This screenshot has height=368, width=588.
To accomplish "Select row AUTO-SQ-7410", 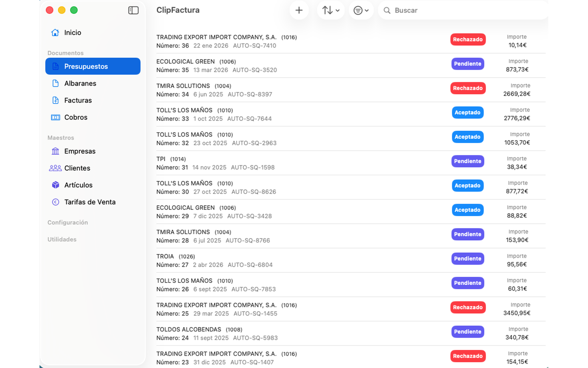I will pyautogui.click(x=351, y=41).
